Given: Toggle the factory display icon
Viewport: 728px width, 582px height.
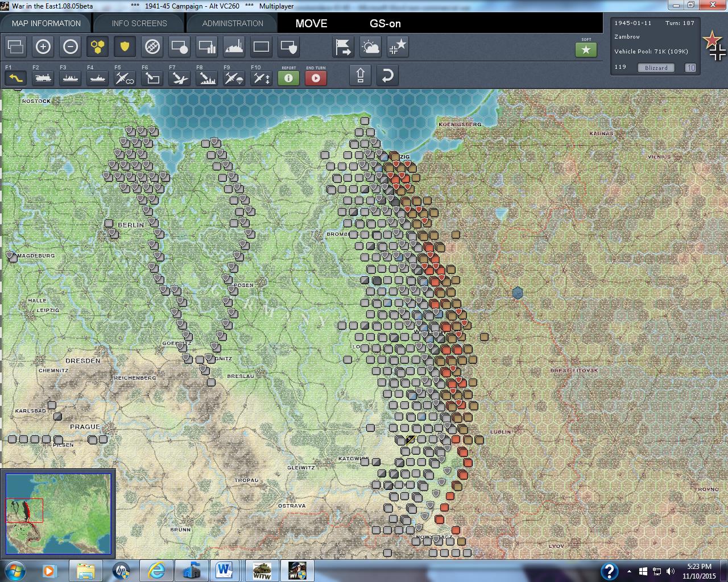Looking at the screenshot, I should [234, 47].
